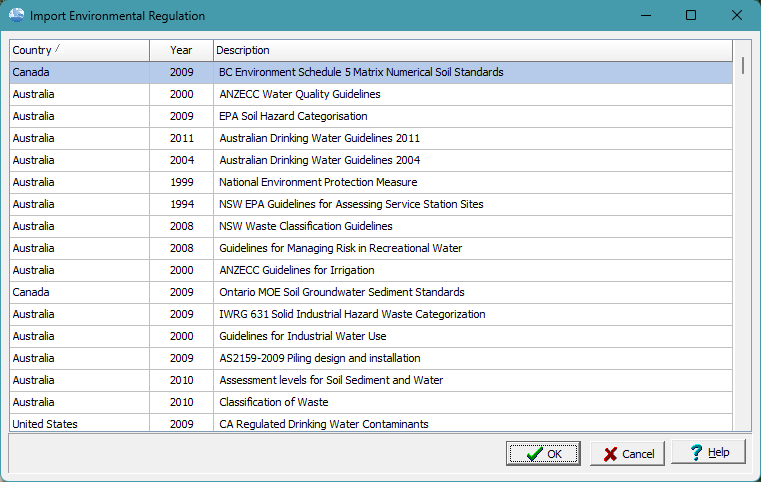Click the app icon in the title bar
Viewport: 761px width, 482px height.
[15, 15]
